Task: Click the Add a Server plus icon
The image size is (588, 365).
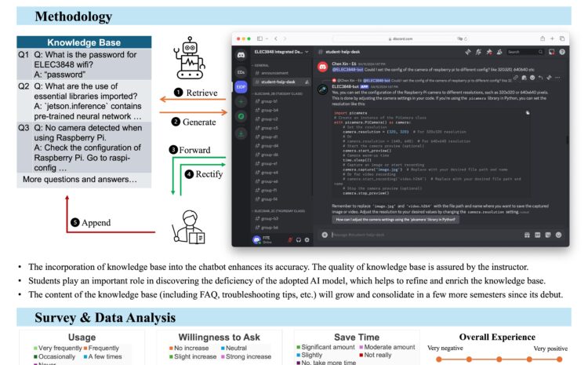Action: pos(241,101)
